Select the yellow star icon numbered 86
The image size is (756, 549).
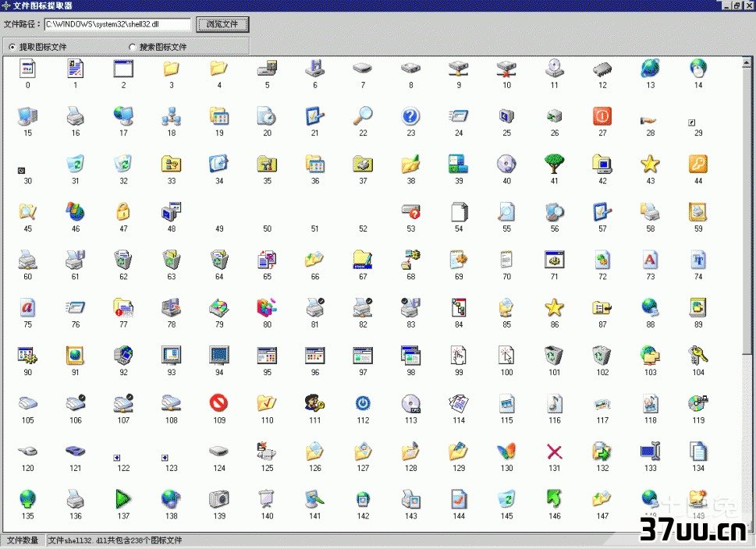point(555,307)
